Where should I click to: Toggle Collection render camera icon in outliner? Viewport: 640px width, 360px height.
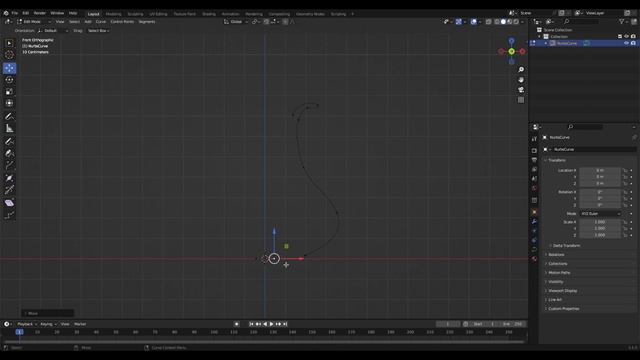633,37
